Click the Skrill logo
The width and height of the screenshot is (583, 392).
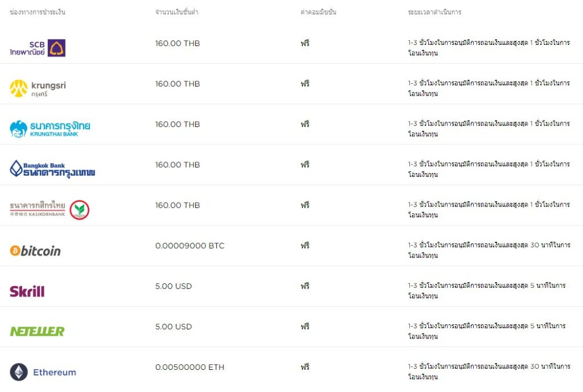tap(27, 291)
